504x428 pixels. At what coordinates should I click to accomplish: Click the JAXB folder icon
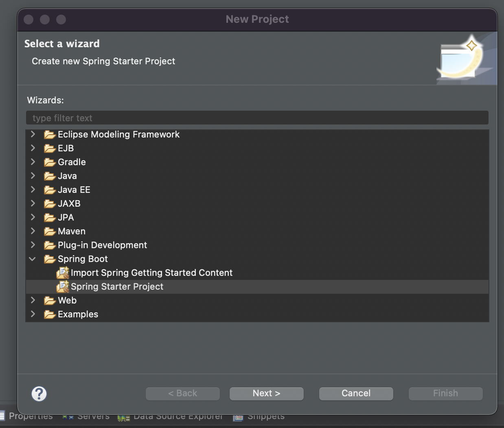pyautogui.click(x=50, y=204)
